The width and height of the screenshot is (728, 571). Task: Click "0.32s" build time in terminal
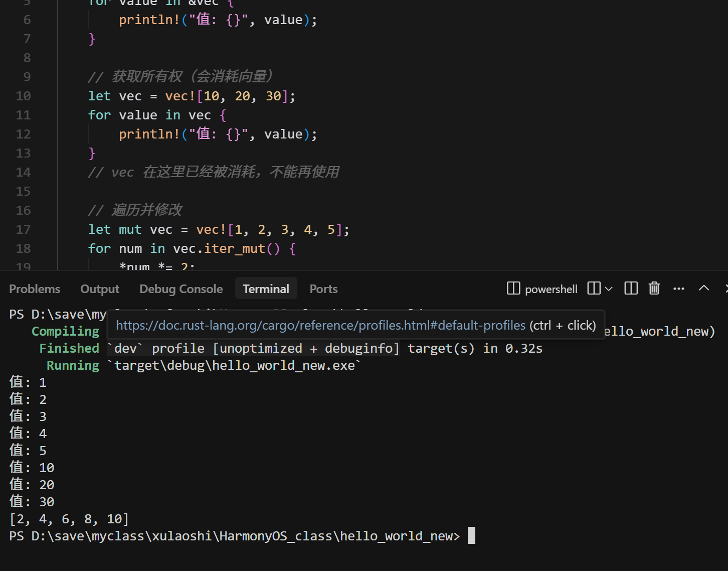coord(524,349)
